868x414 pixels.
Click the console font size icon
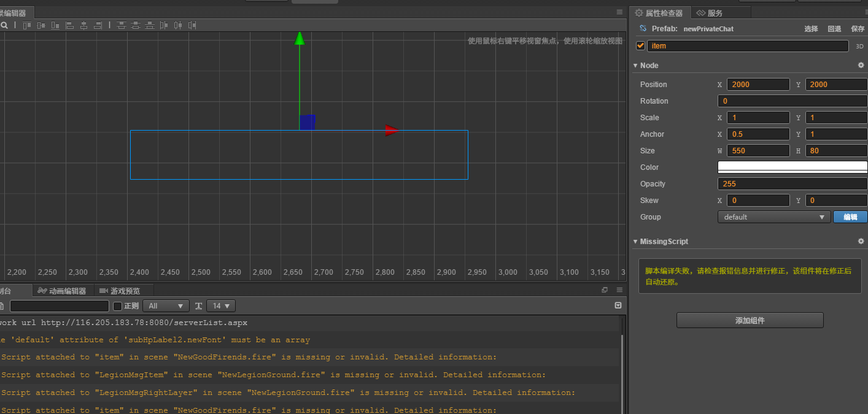coord(199,306)
